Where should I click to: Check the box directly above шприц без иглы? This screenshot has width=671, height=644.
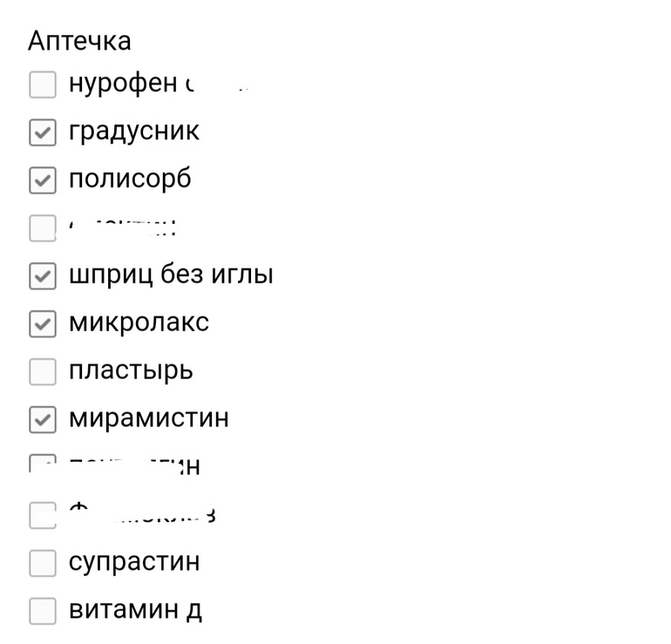coord(43,228)
